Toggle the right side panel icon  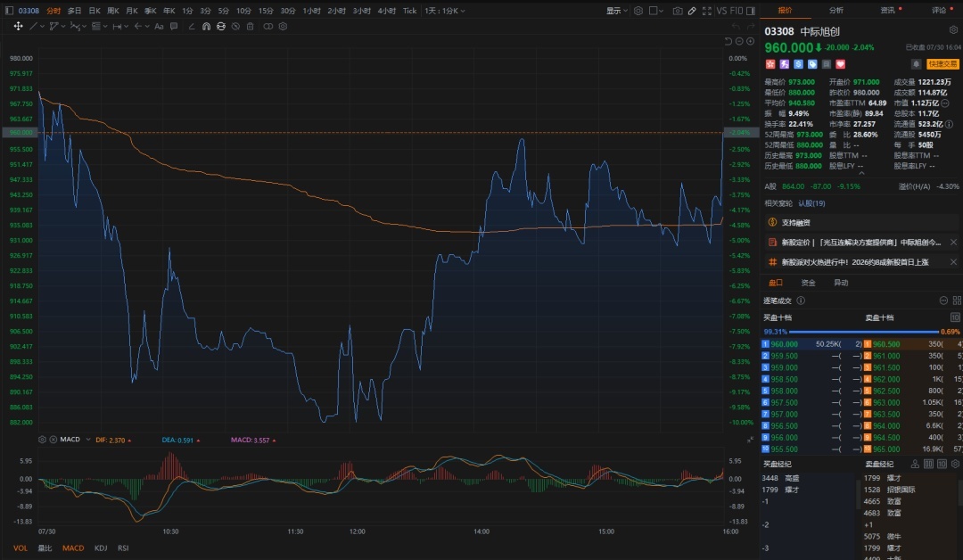coord(751,11)
